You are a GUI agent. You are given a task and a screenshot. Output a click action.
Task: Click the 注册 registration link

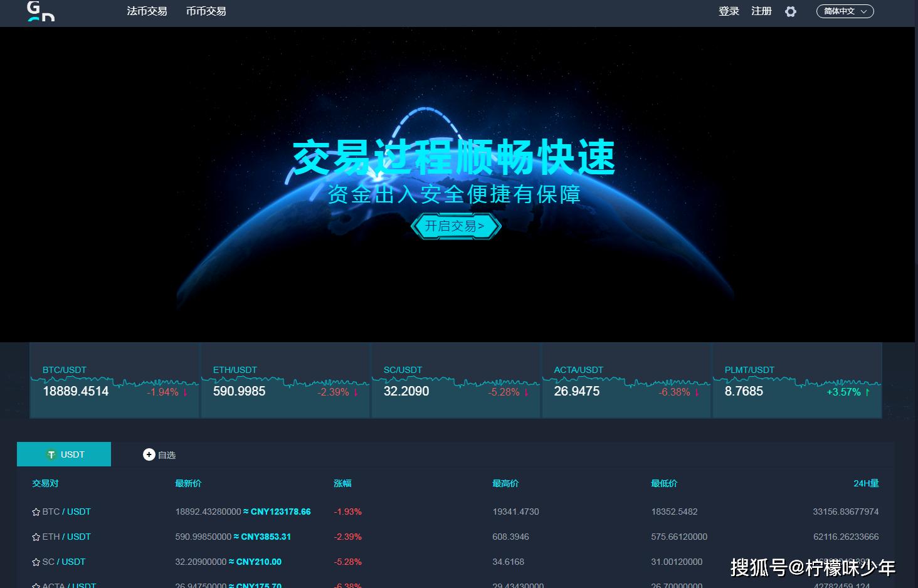(x=761, y=11)
